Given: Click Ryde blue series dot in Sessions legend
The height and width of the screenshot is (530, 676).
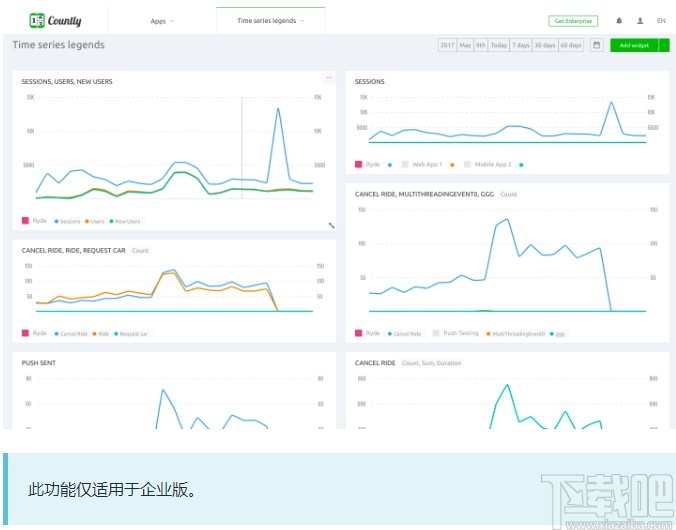Looking at the screenshot, I should pyautogui.click(x=390, y=165).
